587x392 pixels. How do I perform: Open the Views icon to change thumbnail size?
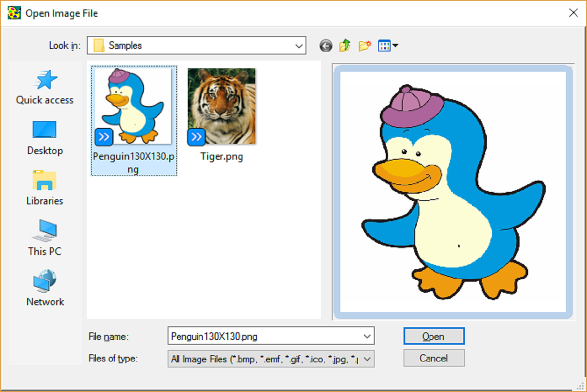click(x=384, y=45)
